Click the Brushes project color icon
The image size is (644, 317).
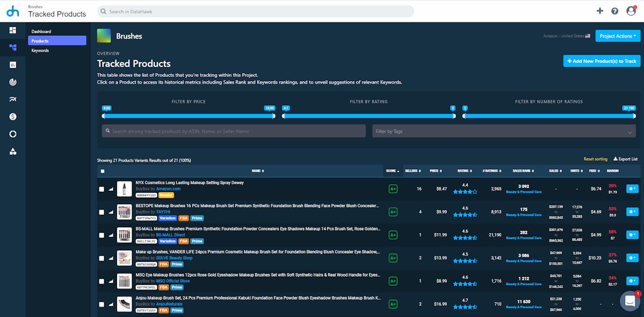click(x=104, y=36)
